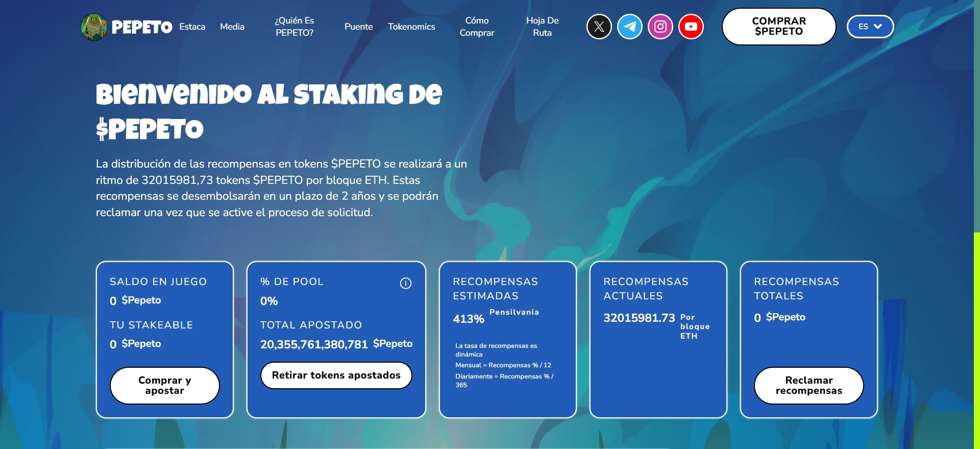Select the RECOMPENSAS ACTUALES heading
The image size is (980, 449).
646,289
